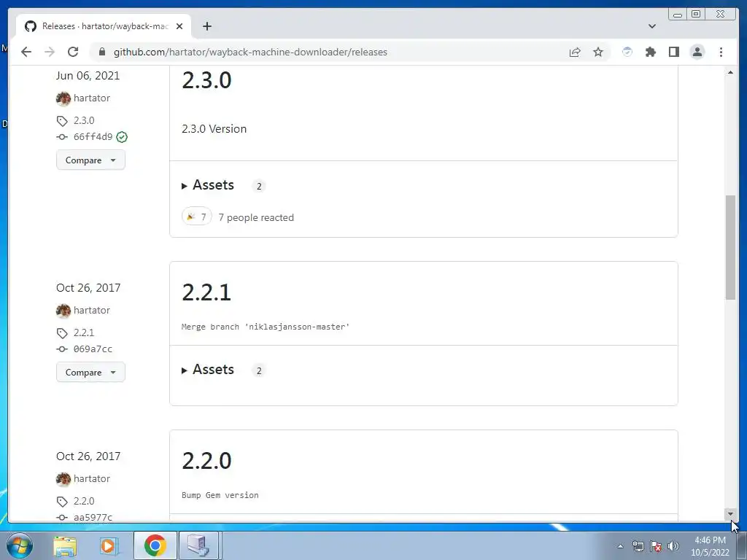Open tag 2.2.1 link
Image resolution: width=747 pixels, height=560 pixels.
pos(84,332)
